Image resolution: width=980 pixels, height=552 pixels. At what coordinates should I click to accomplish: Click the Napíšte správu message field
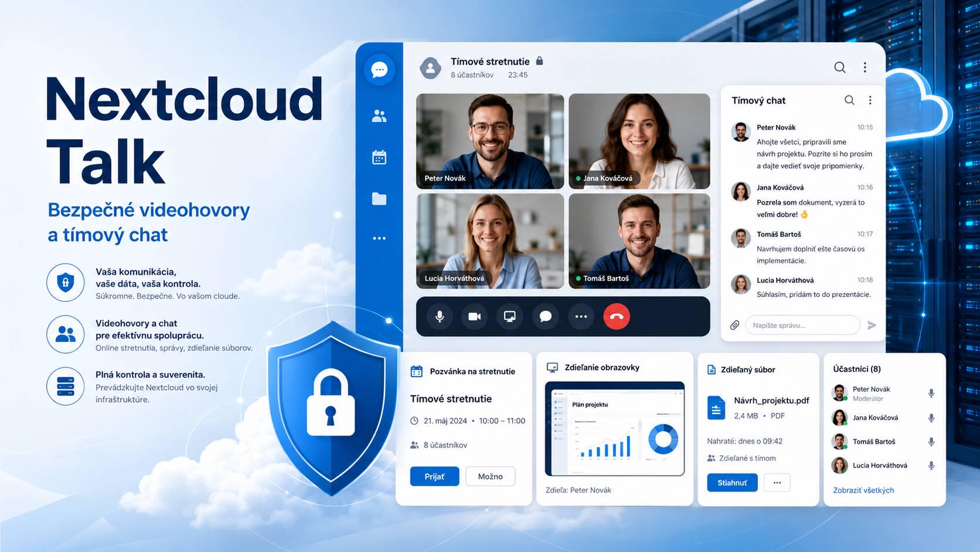coord(802,325)
